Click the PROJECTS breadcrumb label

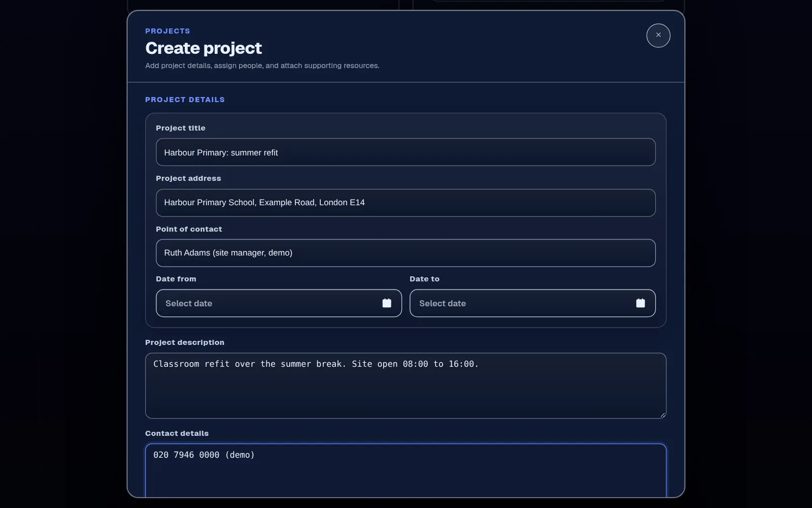167,31
